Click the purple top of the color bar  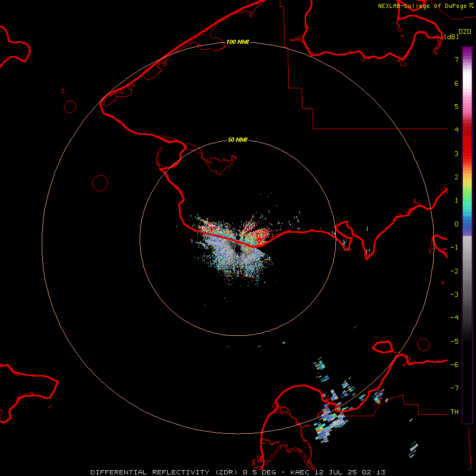coord(467,52)
